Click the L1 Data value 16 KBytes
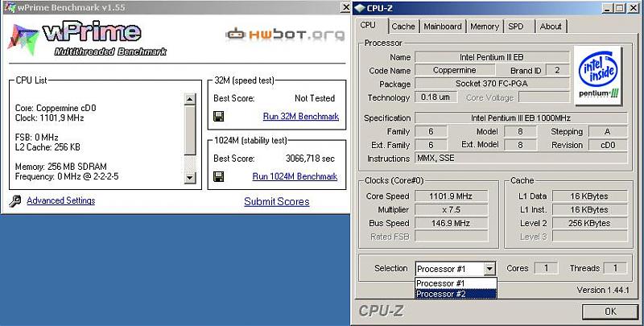Screen dimensions: 644x326 [x=590, y=196]
